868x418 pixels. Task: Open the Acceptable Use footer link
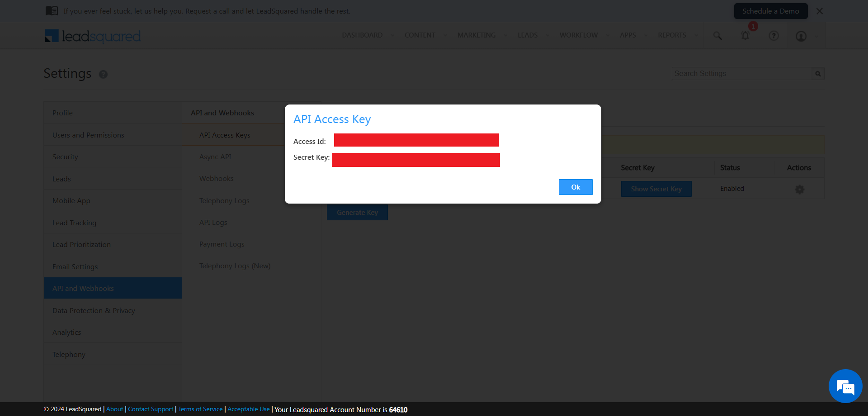pos(249,409)
